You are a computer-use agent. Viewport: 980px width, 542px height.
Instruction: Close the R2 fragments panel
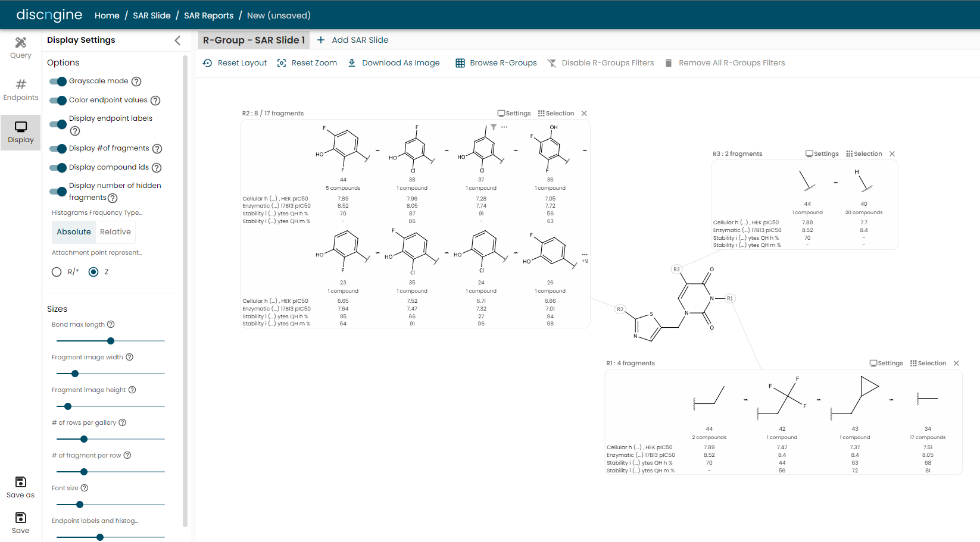(584, 114)
